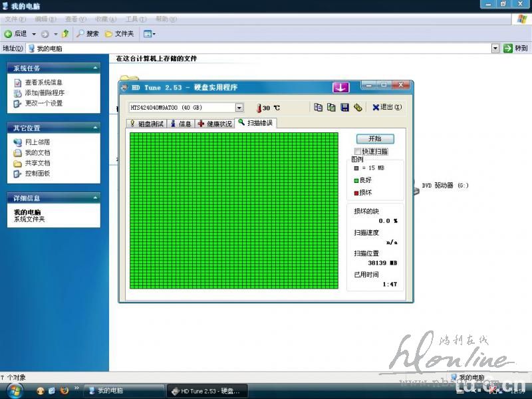
Task: Click the Up folder icon in Explorer toolbar
Action: pyautogui.click(x=65, y=34)
